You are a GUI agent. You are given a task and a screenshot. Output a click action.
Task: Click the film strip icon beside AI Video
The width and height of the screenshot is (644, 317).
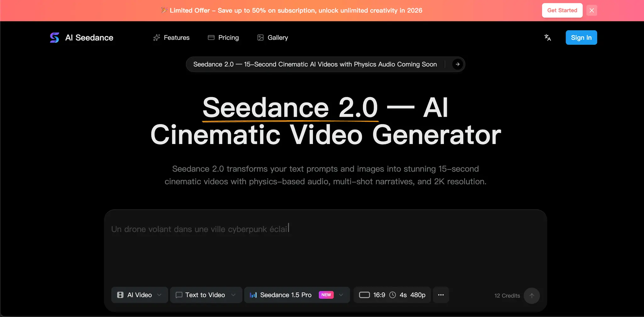tap(120, 295)
